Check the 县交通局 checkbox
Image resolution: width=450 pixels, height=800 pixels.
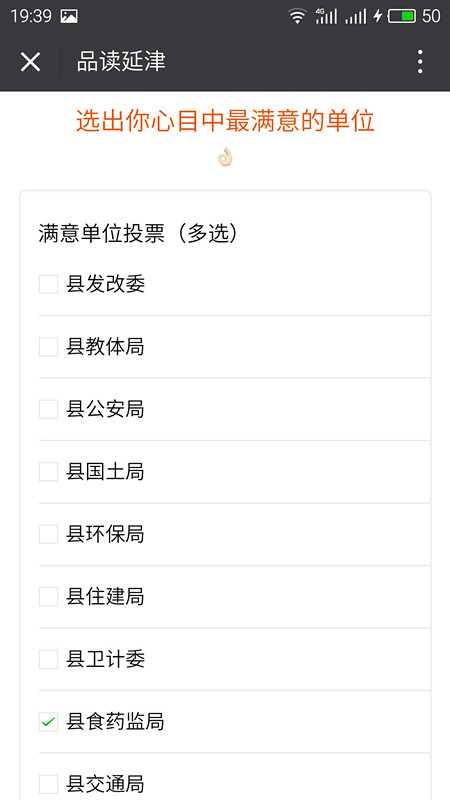48,784
